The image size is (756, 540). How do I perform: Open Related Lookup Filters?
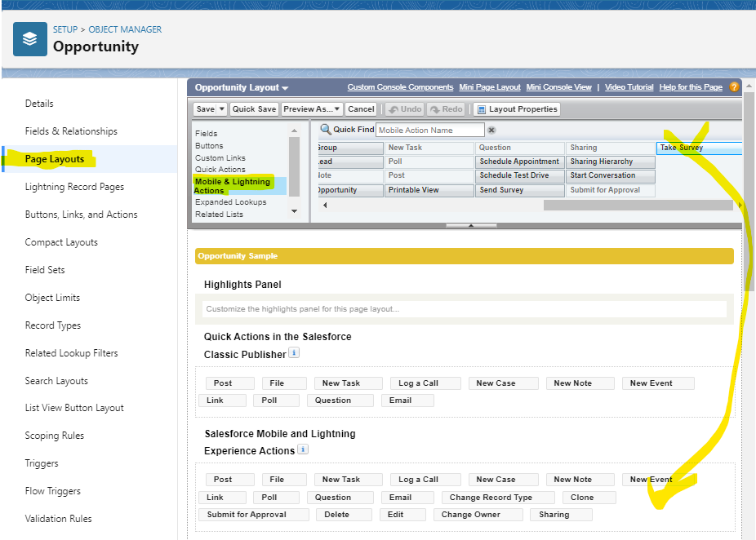click(71, 353)
